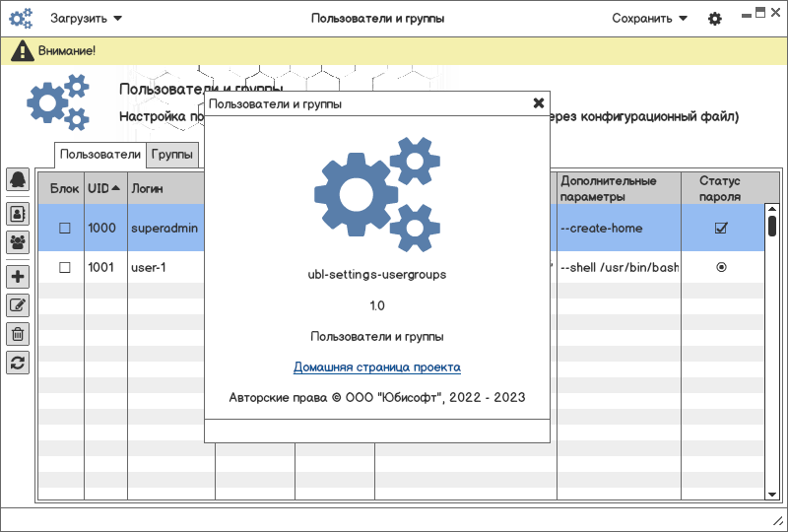Click scrollbar up arrow in table
The image size is (788, 532).
click(x=772, y=208)
